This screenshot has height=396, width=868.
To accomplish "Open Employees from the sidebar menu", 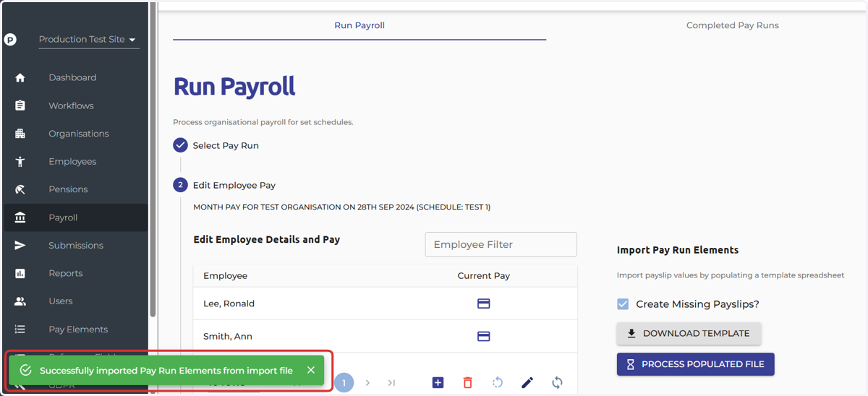I will tap(72, 162).
